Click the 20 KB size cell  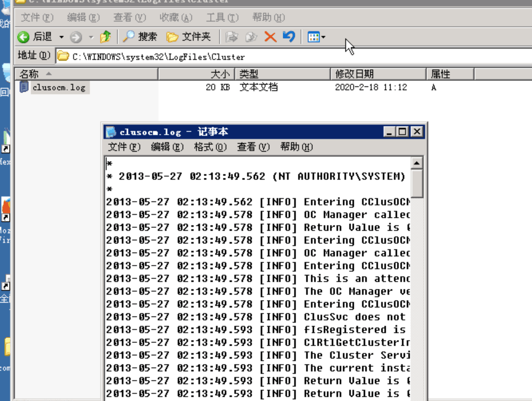coord(218,87)
